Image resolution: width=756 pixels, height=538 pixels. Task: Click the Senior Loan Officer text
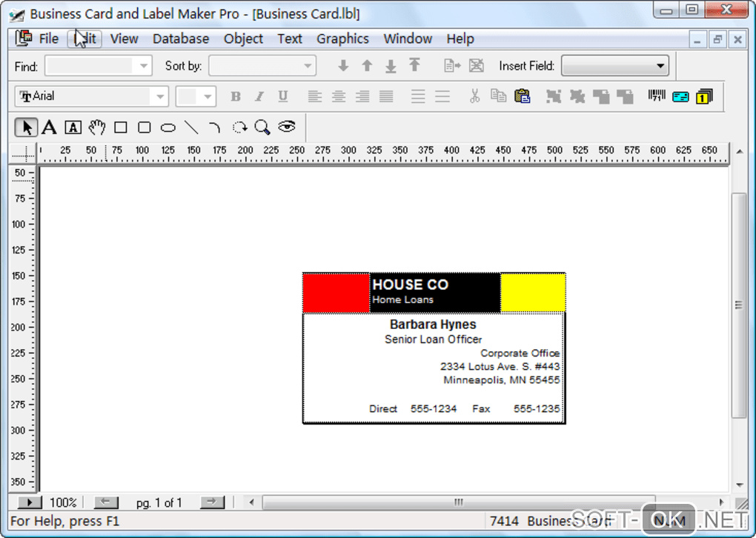[x=433, y=339]
